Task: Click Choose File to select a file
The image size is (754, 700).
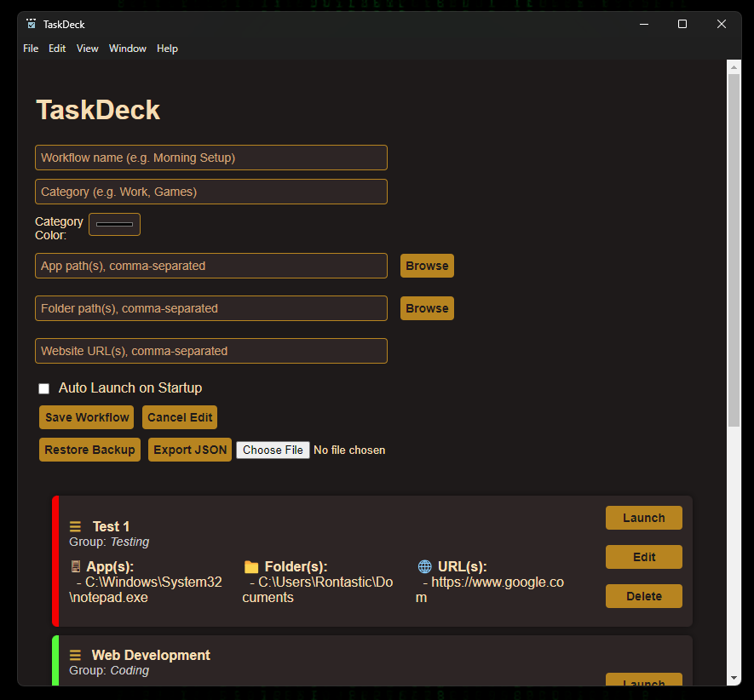Action: pos(273,450)
